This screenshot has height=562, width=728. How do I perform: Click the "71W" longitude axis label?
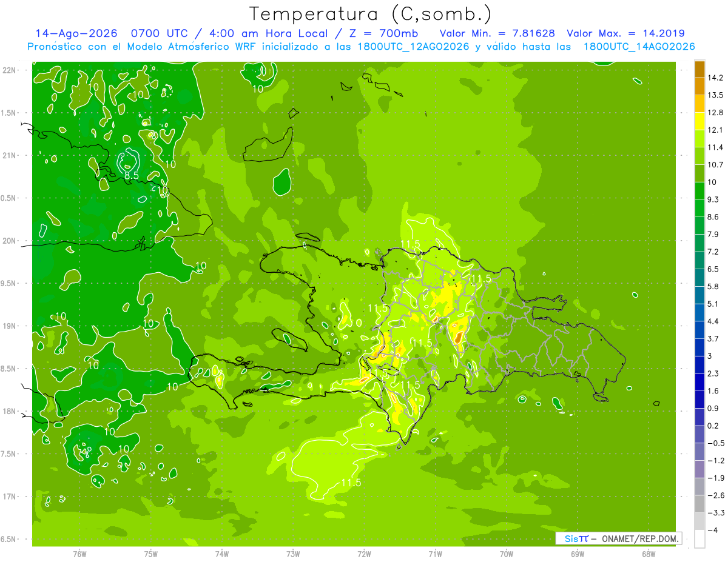point(435,554)
